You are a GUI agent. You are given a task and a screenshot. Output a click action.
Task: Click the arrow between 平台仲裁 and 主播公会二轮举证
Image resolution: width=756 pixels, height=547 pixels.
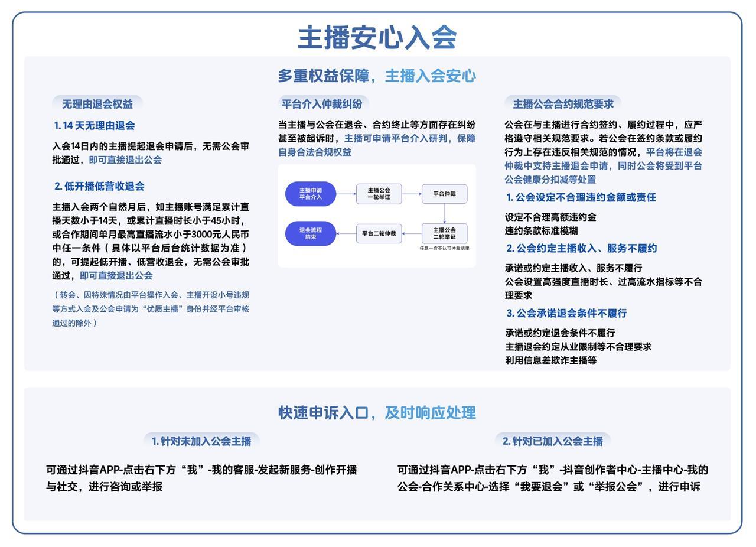pos(444,213)
